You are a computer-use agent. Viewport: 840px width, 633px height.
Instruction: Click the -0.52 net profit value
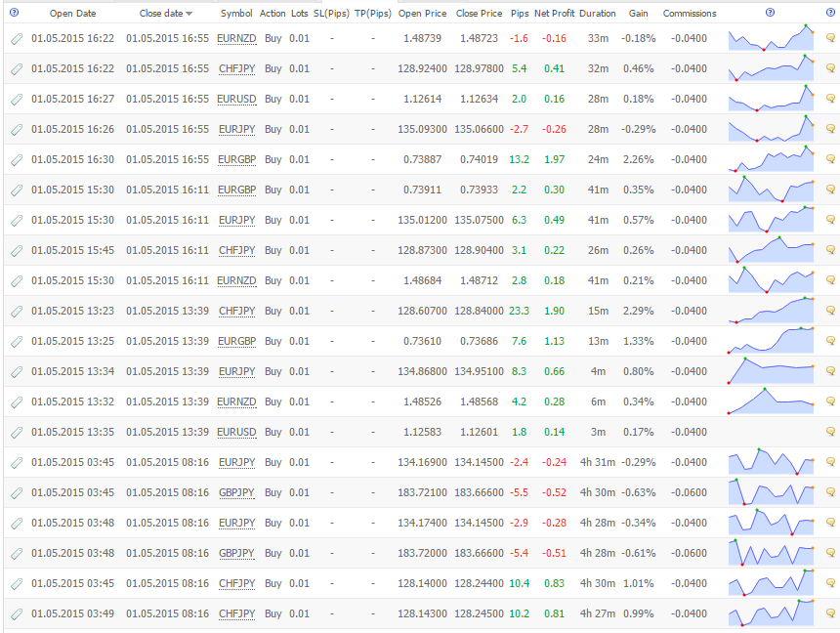point(554,492)
